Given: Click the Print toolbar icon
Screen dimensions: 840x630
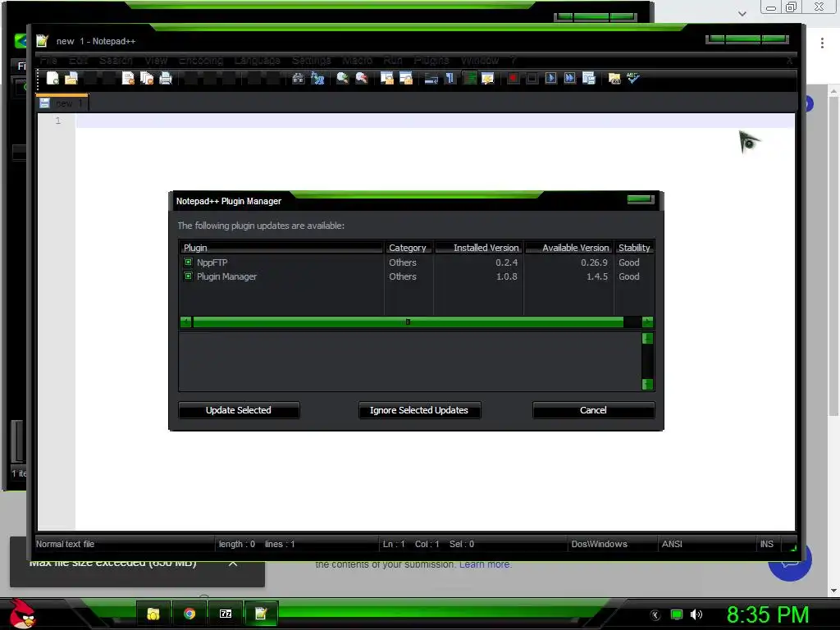Looking at the screenshot, I should click(x=166, y=78).
